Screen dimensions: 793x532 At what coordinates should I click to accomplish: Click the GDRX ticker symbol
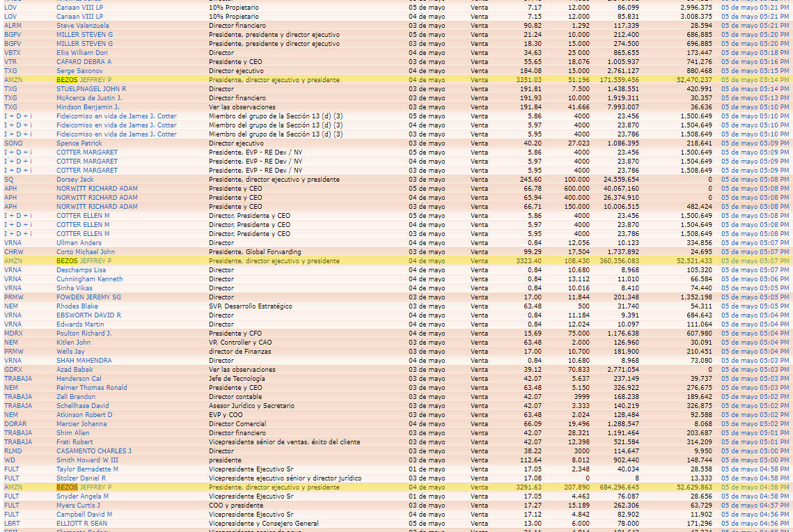(13, 369)
